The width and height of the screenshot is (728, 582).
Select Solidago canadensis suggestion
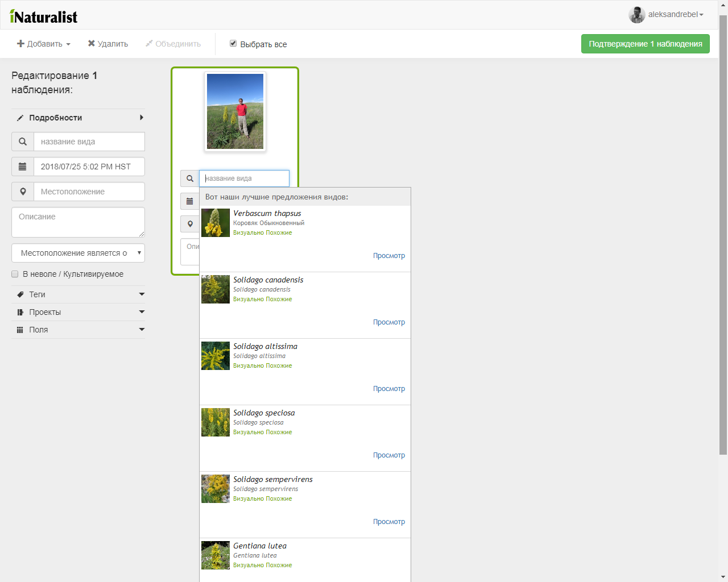268,280
